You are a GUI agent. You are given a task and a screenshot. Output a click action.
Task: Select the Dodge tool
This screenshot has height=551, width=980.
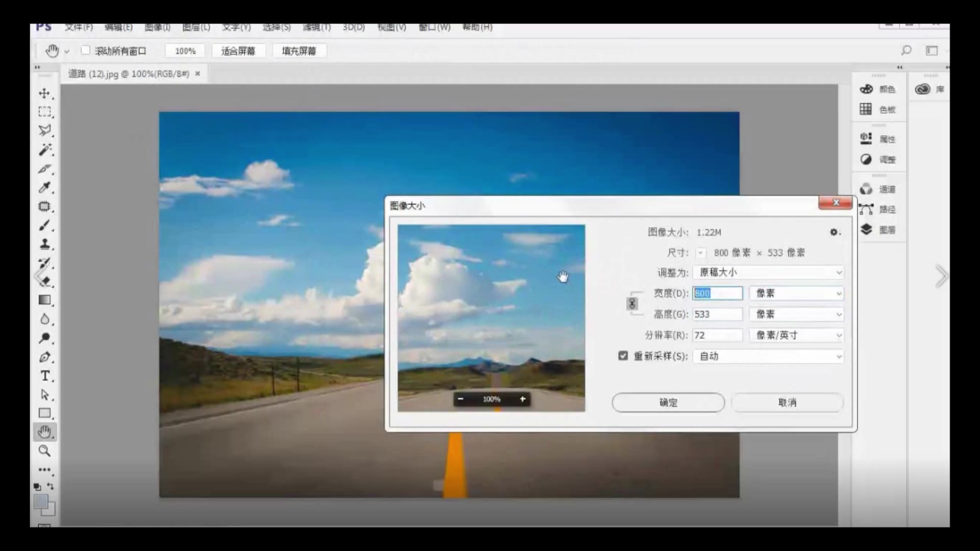pyautogui.click(x=45, y=338)
